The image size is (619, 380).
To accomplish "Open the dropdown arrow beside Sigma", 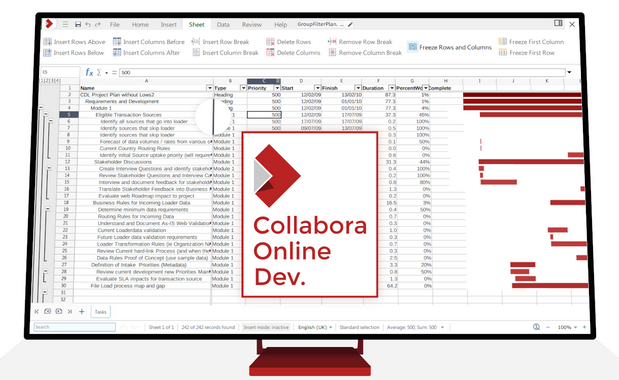I will [x=106, y=73].
